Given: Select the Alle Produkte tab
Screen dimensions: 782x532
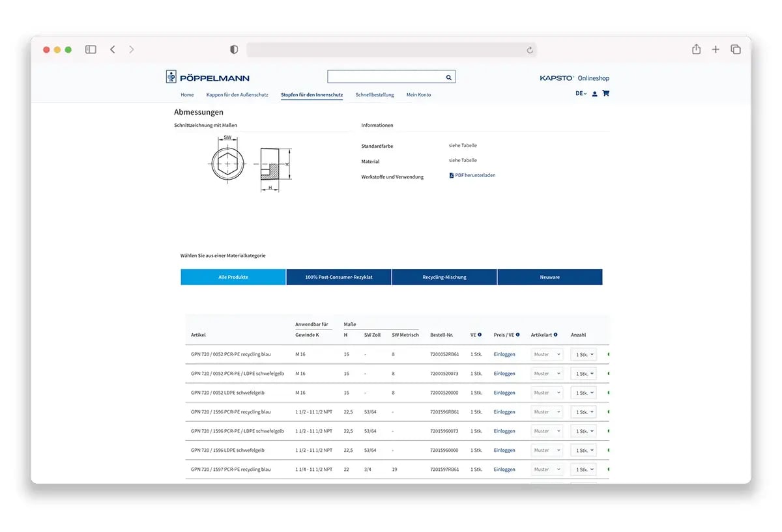Looking at the screenshot, I should click(233, 277).
